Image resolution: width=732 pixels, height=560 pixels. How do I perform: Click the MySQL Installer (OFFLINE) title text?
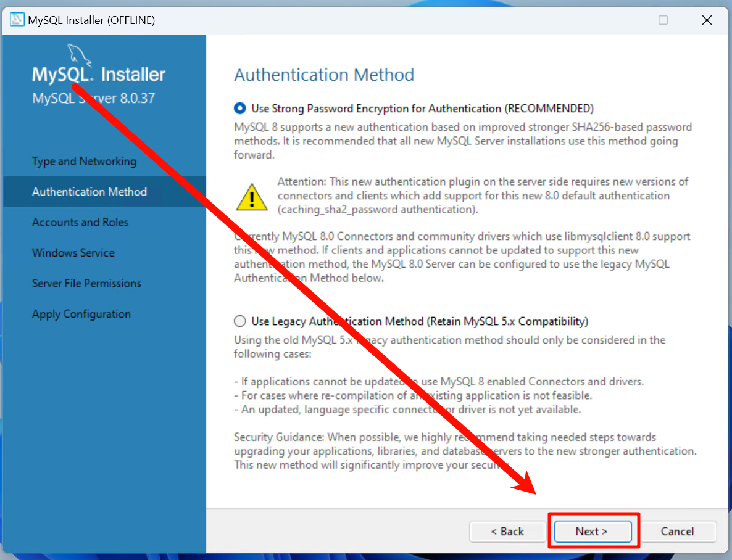(x=91, y=20)
